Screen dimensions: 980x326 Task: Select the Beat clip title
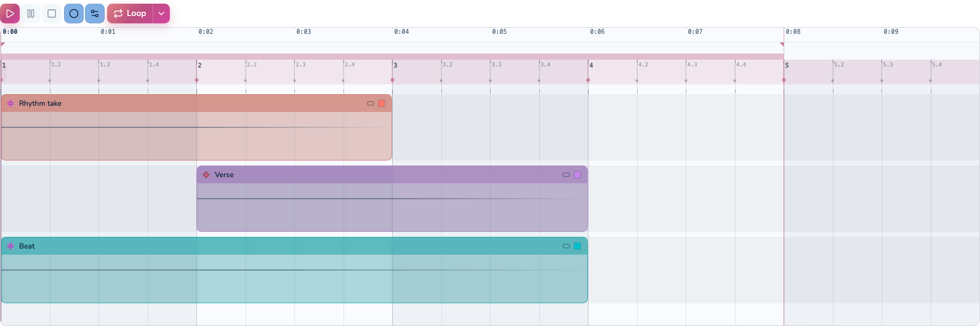click(27, 246)
